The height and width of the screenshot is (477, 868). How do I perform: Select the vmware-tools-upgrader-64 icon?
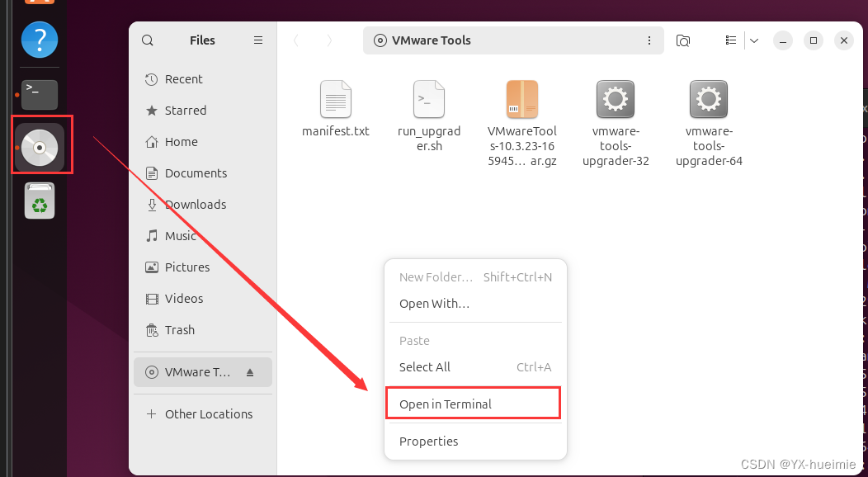(x=709, y=100)
